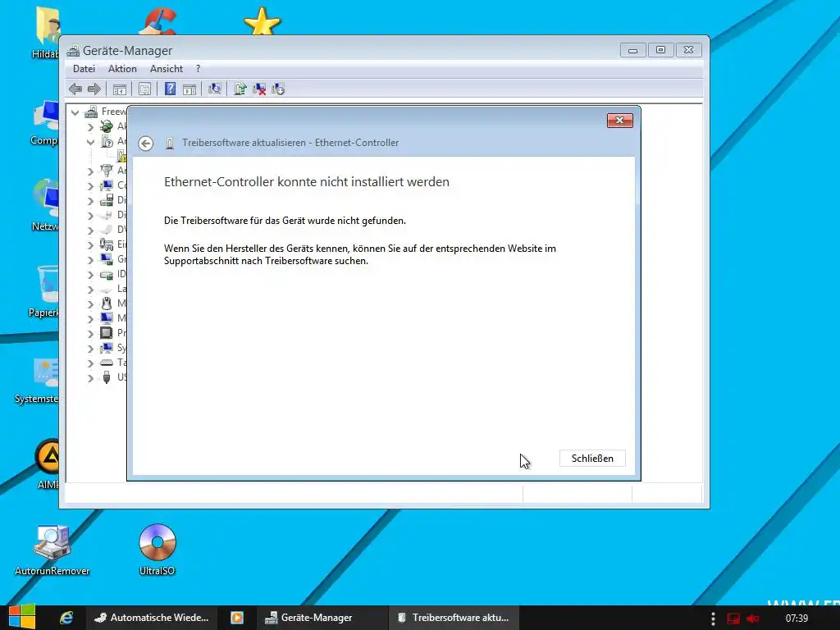This screenshot has width=840, height=630.
Task: Expand the 'ID' controller category
Action: pyautogui.click(x=90, y=275)
